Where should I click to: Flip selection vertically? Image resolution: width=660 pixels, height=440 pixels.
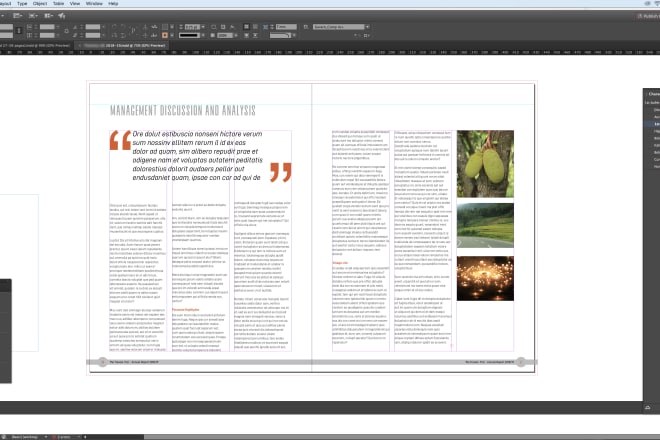(x=123, y=35)
